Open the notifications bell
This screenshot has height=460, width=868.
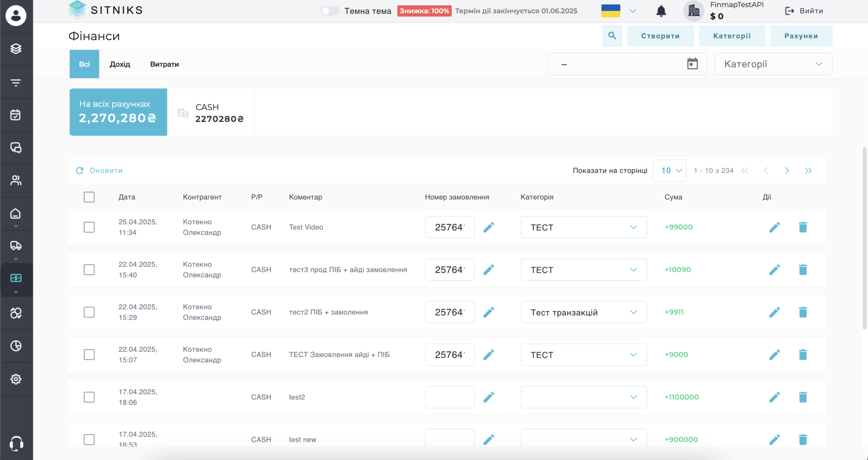660,11
